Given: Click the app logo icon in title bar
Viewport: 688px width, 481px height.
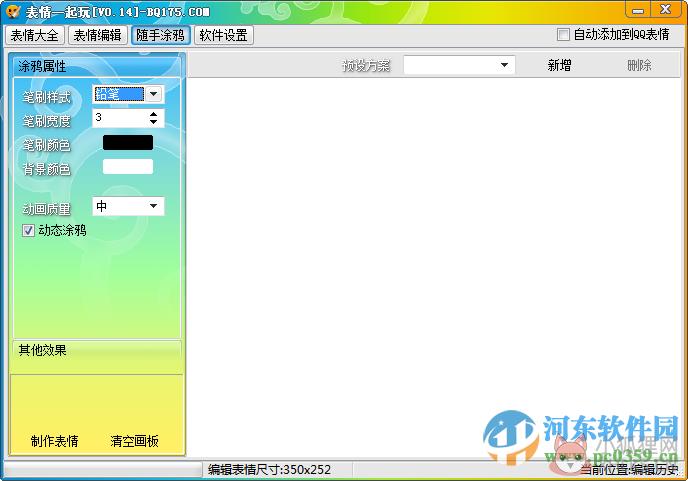Looking at the screenshot, I should coord(13,11).
